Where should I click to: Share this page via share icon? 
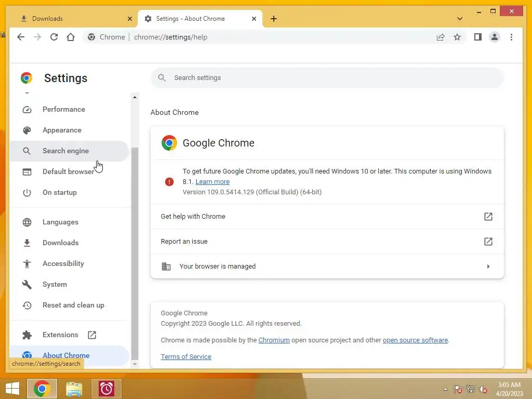[x=441, y=37]
